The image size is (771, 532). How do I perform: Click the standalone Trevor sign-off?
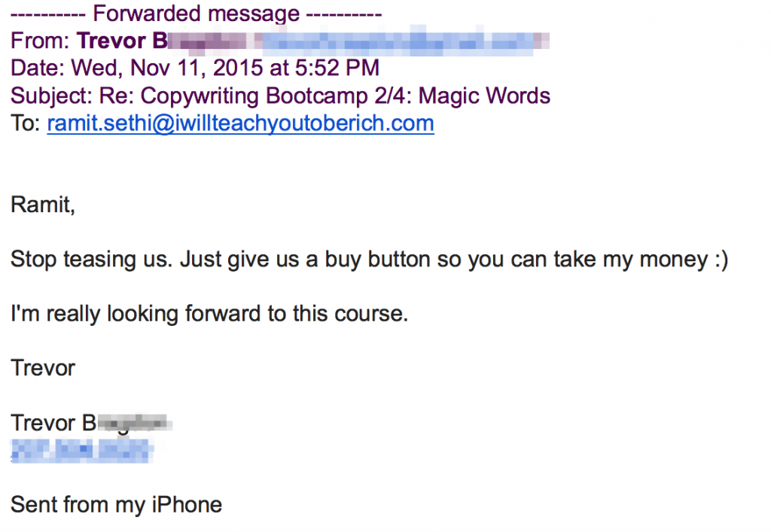(43, 369)
